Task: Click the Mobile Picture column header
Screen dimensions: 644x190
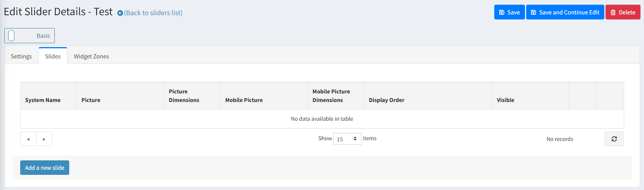Action: [244, 100]
